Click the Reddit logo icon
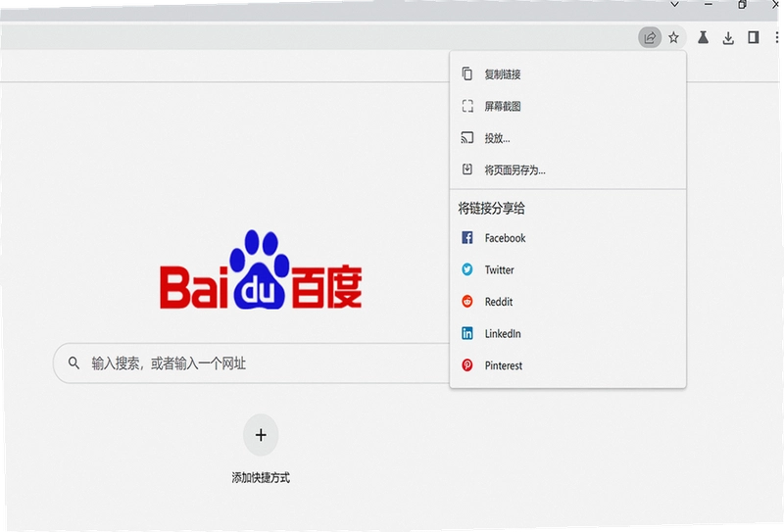Viewport: 784px width, 532px height. tap(467, 302)
